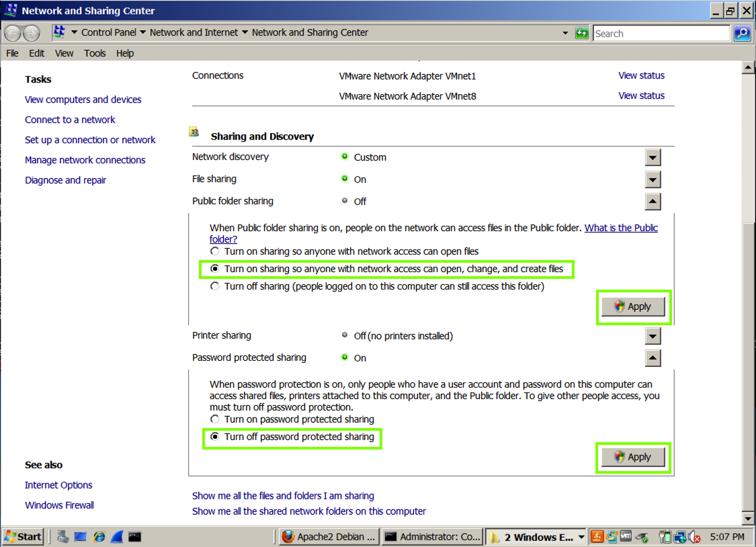Click the Back navigation arrow button
756x547 pixels.
click(x=13, y=33)
